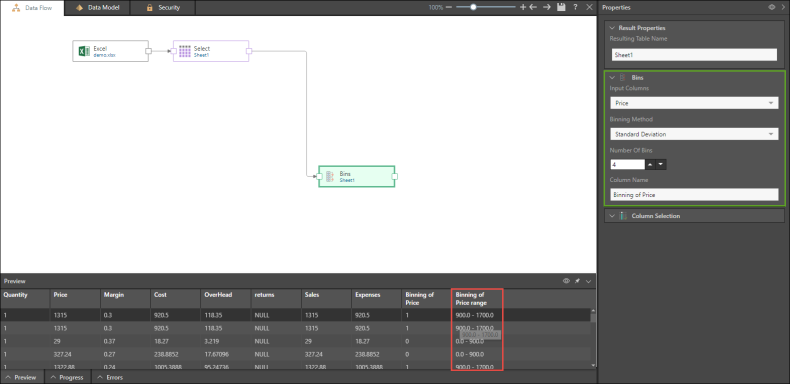Switch to the Security tab
790x384 pixels.
pos(163,8)
